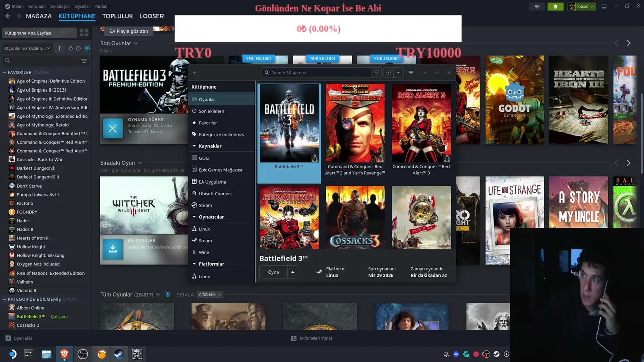Open advanced filters icon in Steam library search
The image size is (644, 362).
[84, 61]
